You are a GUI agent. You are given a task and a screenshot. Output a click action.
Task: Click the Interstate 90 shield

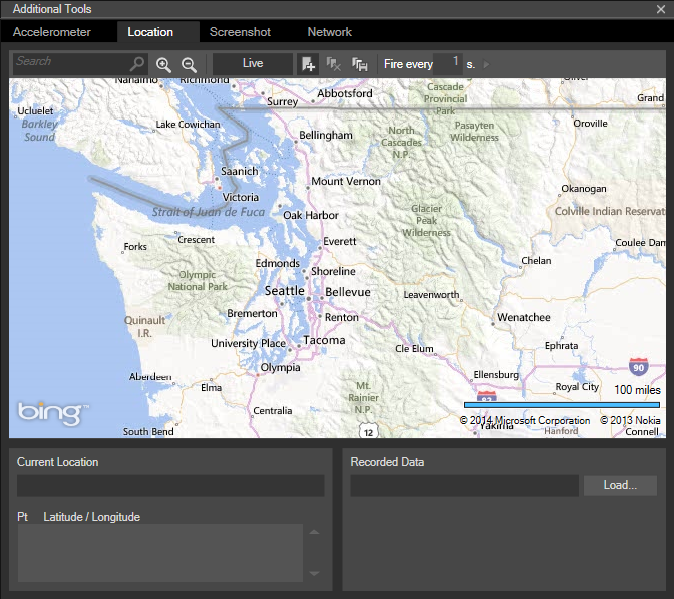click(x=638, y=367)
